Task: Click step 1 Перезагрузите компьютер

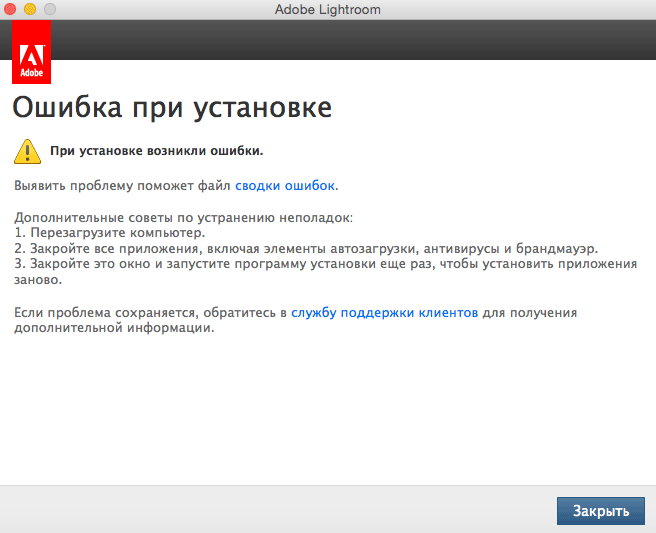Action: [110, 232]
